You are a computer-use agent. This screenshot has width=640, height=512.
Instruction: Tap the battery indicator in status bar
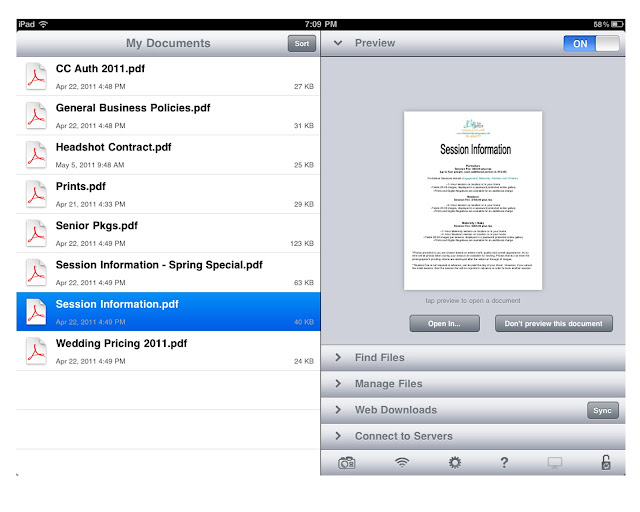[x=618, y=24]
